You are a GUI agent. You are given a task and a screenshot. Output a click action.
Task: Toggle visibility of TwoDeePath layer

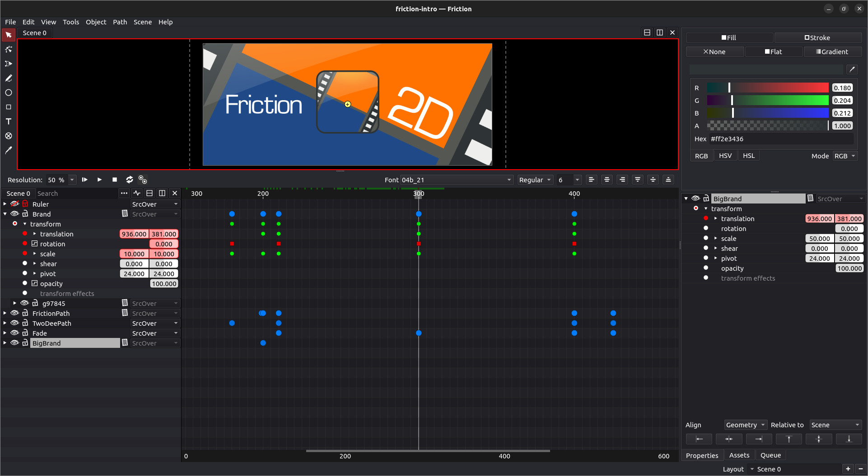point(15,323)
